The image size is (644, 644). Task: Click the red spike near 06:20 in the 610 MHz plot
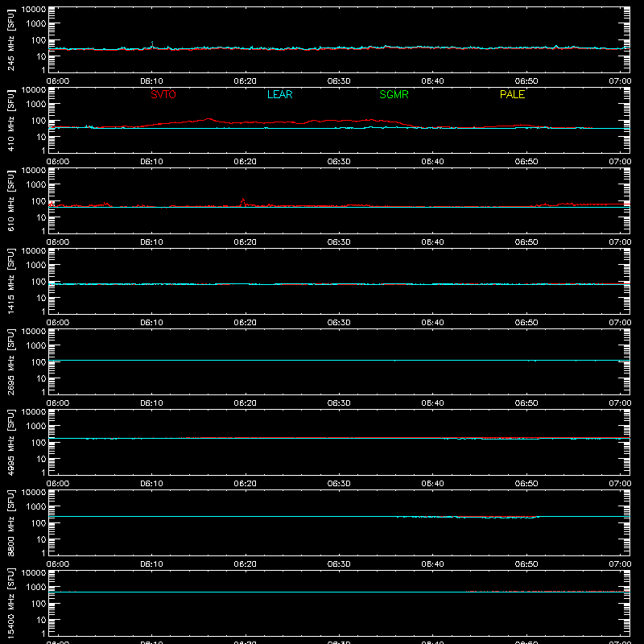point(243,202)
